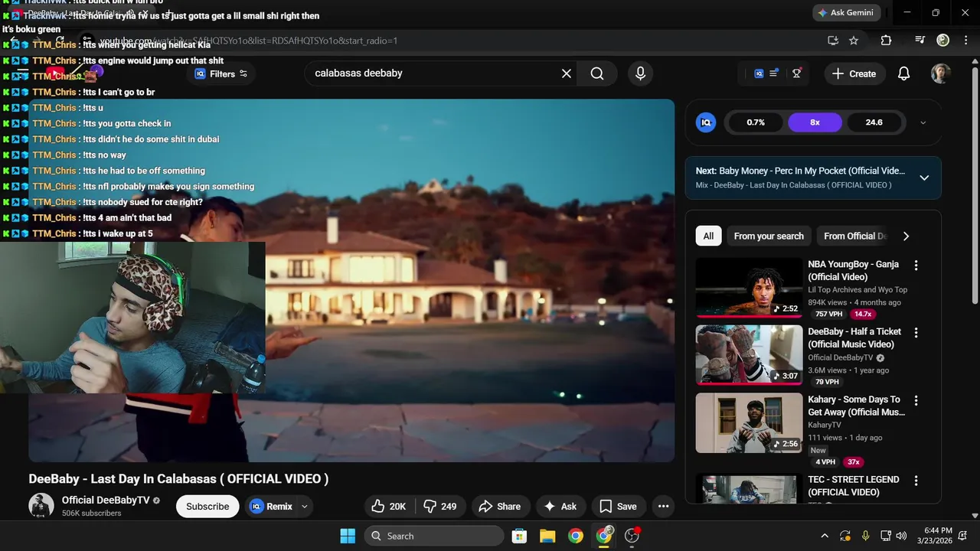Open the browser extensions puzzle icon
Screen dimensions: 980x551
(x=886, y=41)
